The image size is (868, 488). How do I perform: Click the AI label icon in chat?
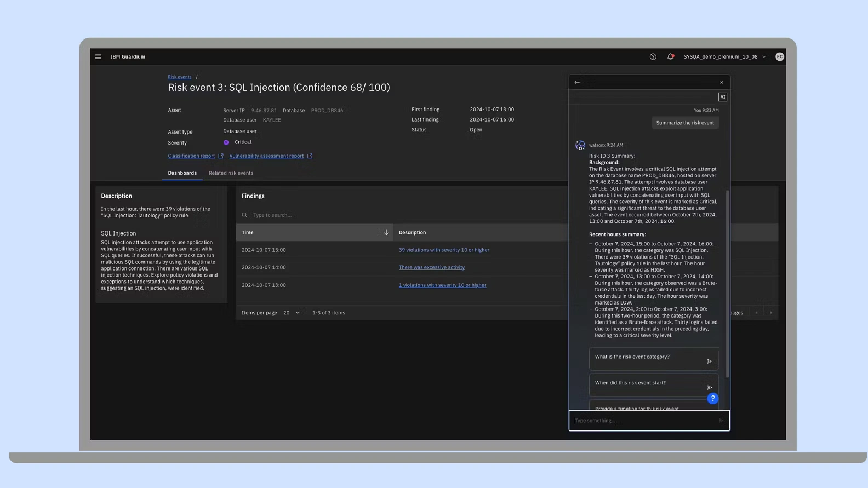tap(722, 97)
